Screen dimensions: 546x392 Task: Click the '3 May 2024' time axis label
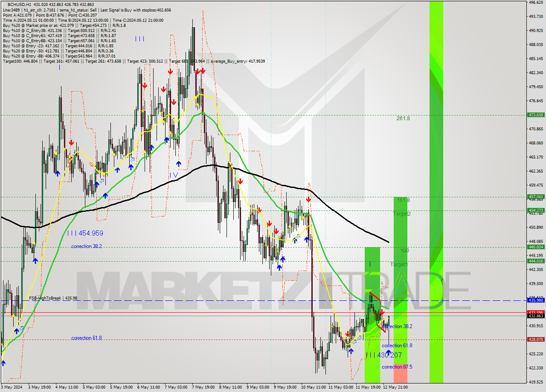click(12, 387)
